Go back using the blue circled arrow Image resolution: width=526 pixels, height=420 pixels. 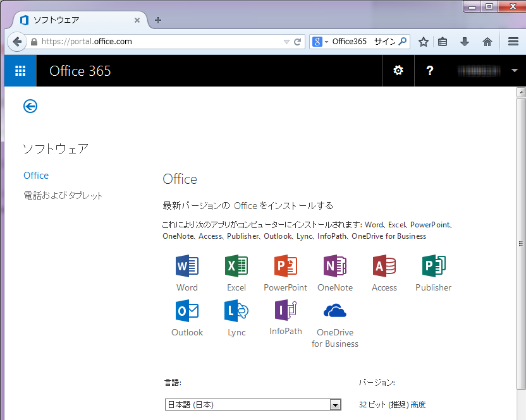pos(30,107)
